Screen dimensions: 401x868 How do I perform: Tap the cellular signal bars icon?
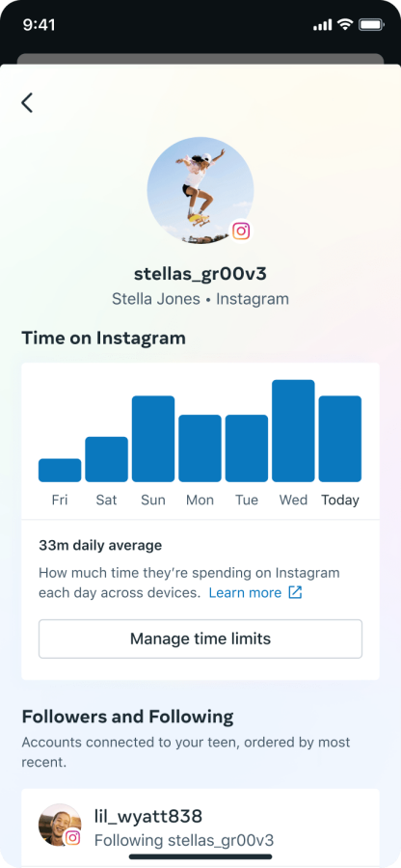[x=323, y=25]
